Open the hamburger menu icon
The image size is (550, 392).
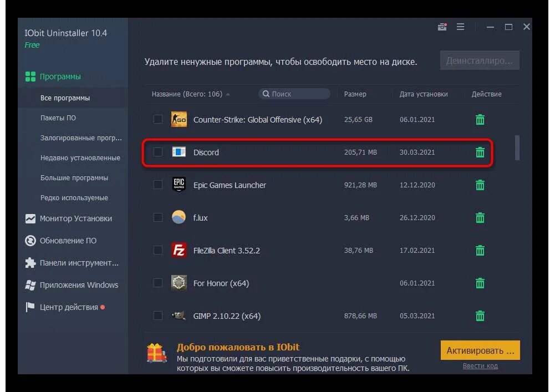point(461,27)
